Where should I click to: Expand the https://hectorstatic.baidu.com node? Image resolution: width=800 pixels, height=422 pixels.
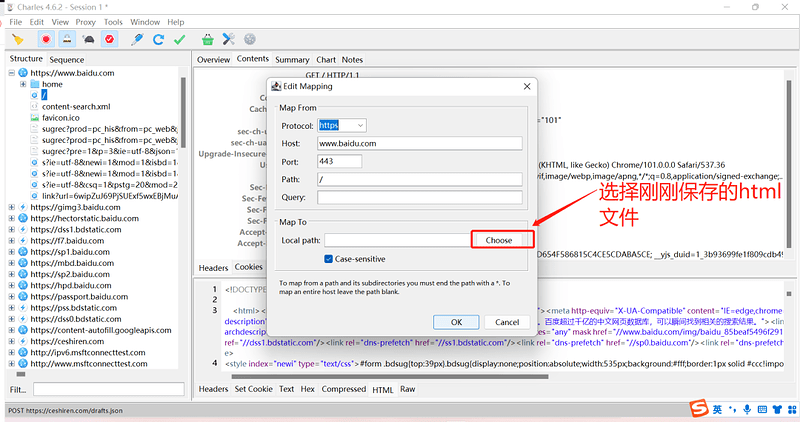(11, 218)
